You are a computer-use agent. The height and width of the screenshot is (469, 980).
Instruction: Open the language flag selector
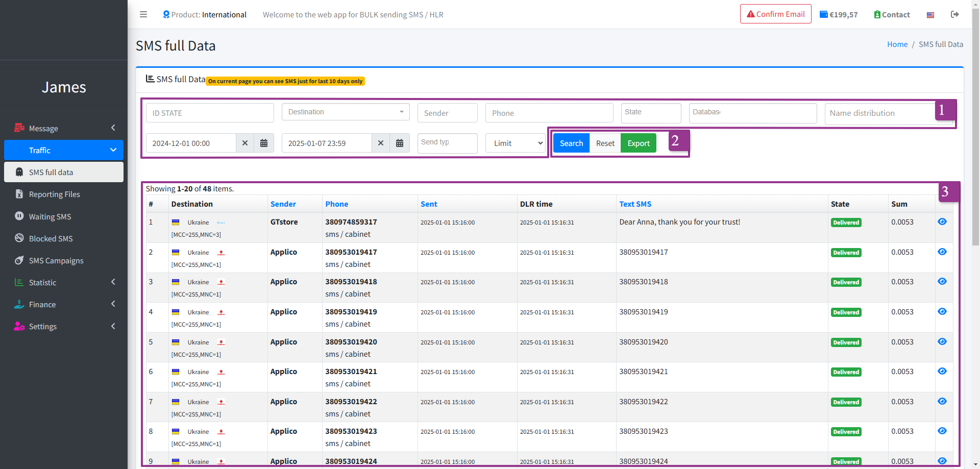(x=930, y=15)
